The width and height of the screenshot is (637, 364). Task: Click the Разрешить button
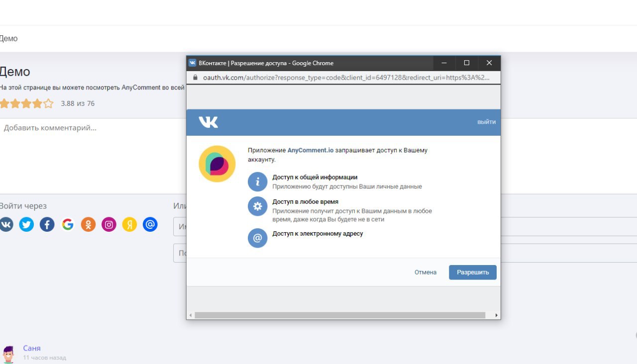click(x=473, y=272)
